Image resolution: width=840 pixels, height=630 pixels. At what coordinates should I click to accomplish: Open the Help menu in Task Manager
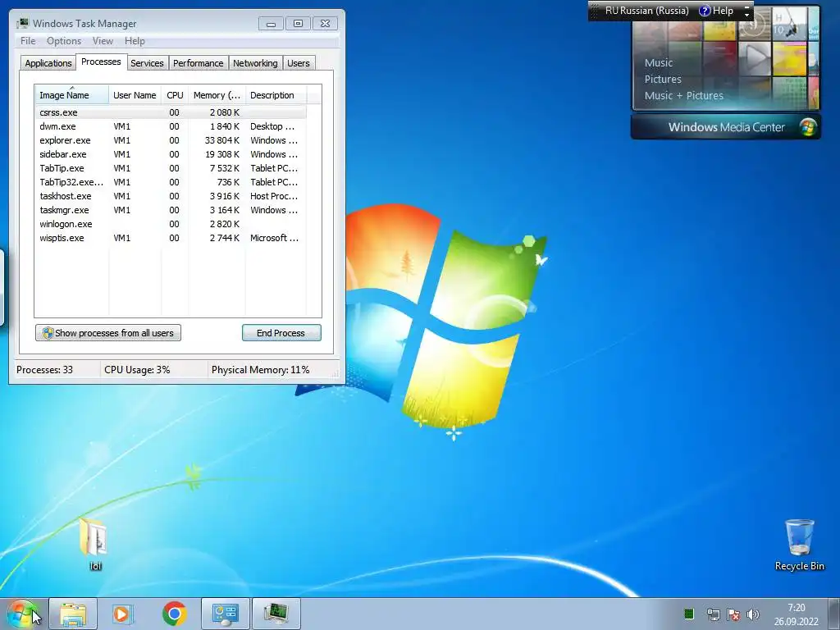(x=135, y=41)
